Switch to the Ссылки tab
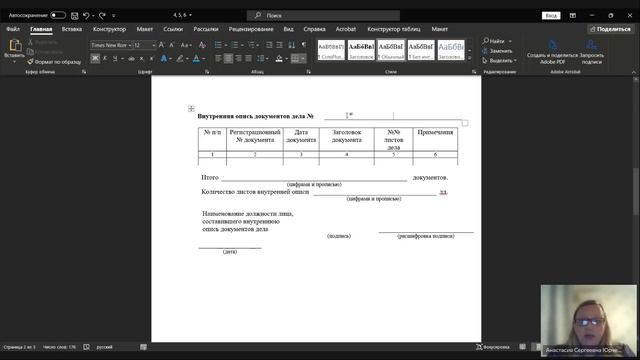Viewport: 640px width, 360px height. click(173, 29)
